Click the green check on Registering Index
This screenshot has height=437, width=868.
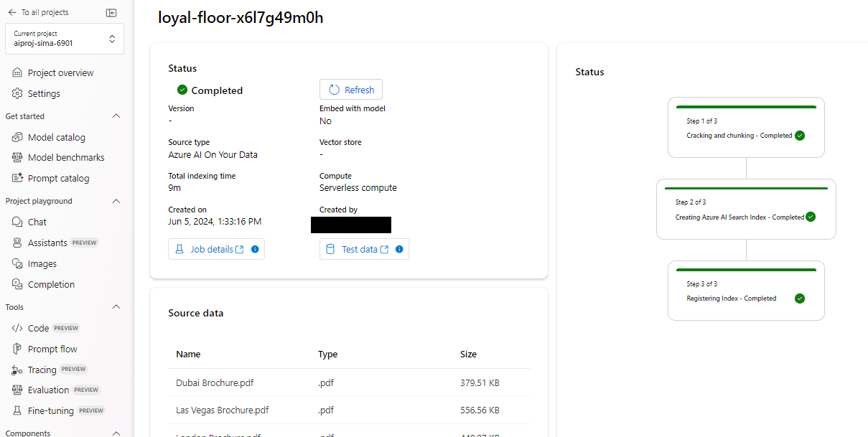[800, 299]
